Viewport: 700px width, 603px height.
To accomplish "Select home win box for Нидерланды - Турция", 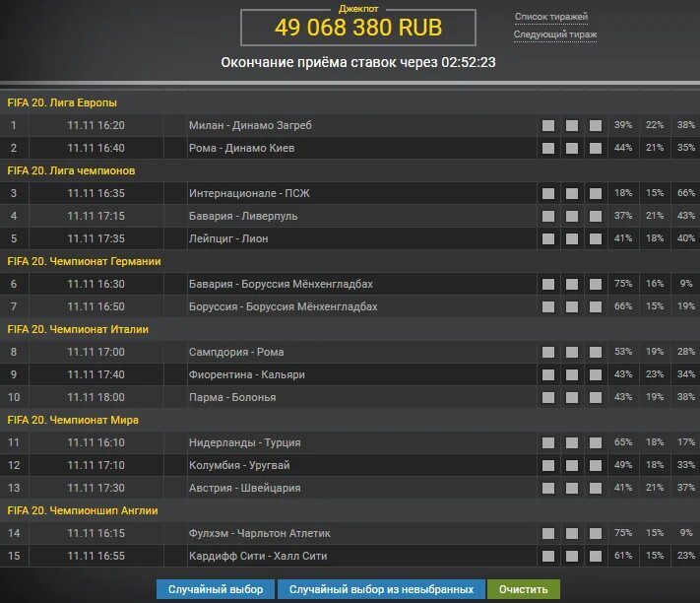I will click(x=548, y=442).
